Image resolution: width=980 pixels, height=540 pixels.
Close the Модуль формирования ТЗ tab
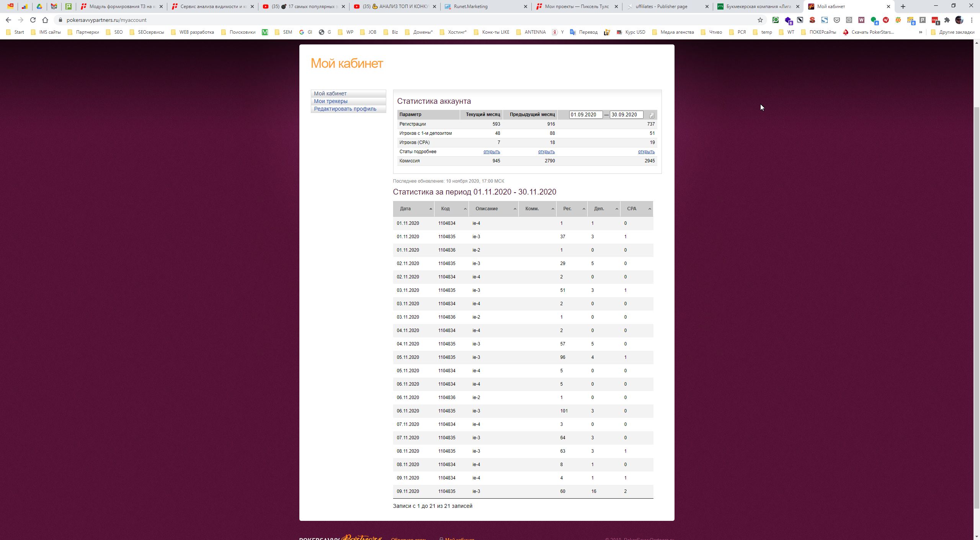pos(161,7)
